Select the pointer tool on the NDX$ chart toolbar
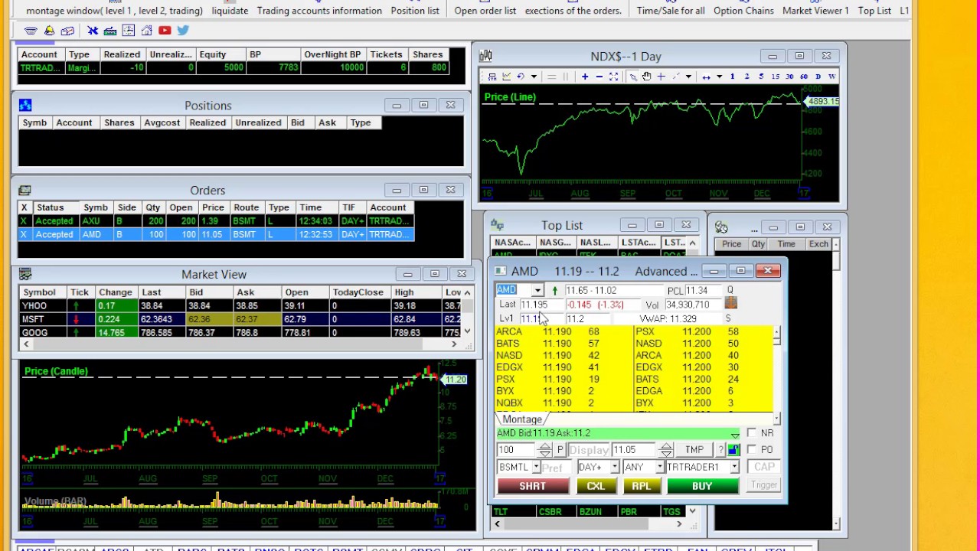Image resolution: width=980 pixels, height=551 pixels. click(x=633, y=77)
